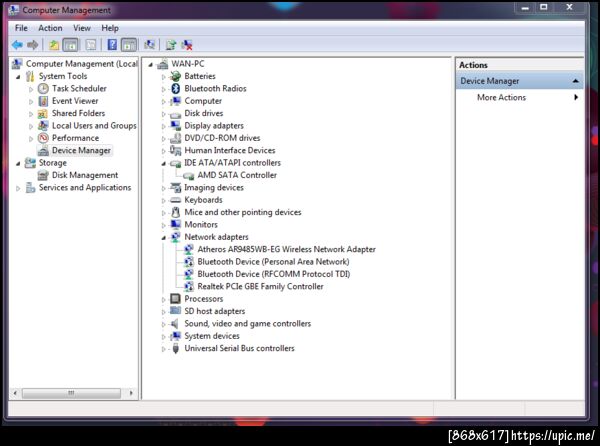Click the Keyboards icon
The height and width of the screenshot is (446, 600).
tap(175, 200)
